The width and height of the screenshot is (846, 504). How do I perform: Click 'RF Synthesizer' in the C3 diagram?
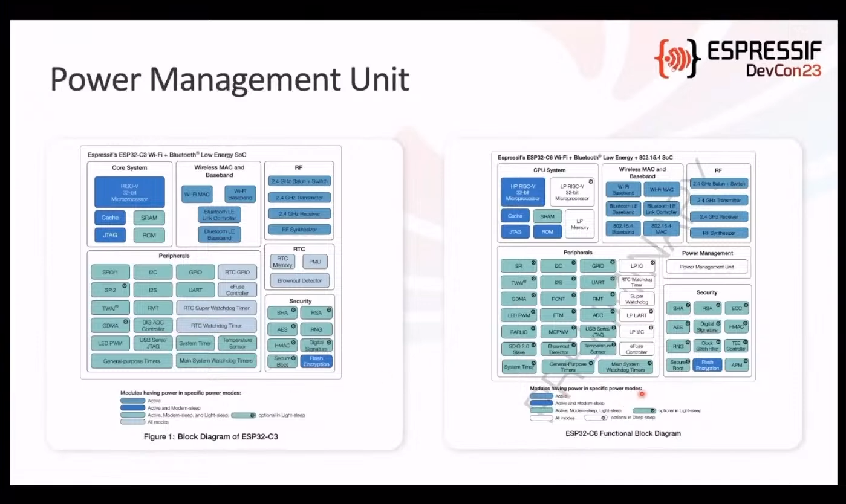pyautogui.click(x=301, y=230)
